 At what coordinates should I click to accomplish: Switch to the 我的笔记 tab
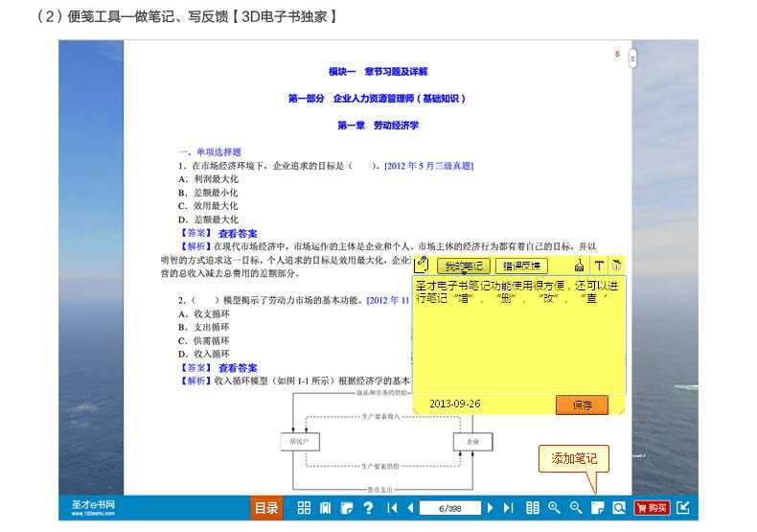(x=464, y=266)
